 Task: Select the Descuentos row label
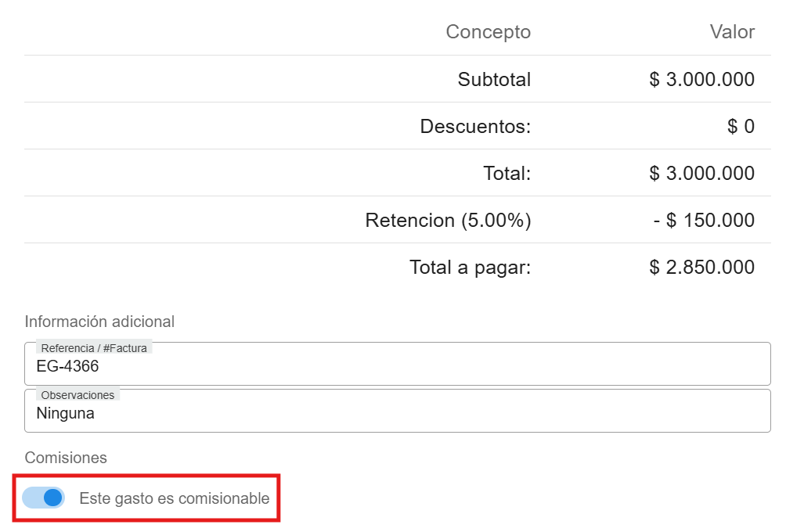[x=475, y=126]
